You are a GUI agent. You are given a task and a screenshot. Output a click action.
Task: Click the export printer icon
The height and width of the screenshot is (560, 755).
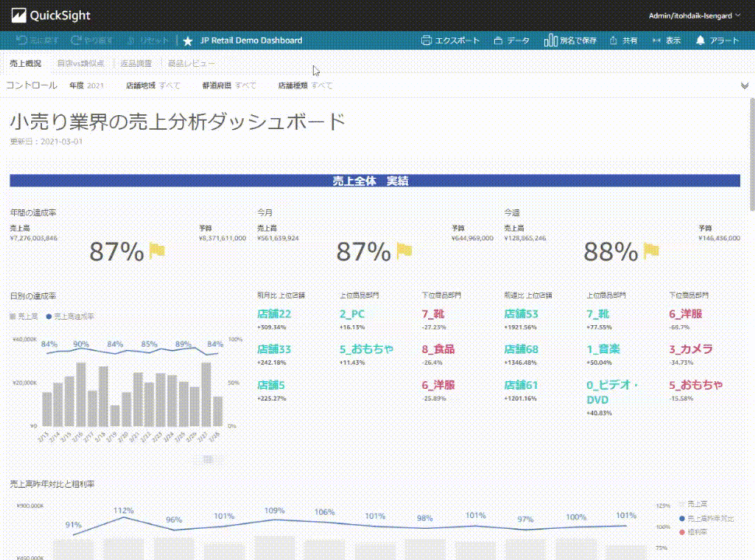pyautogui.click(x=426, y=40)
